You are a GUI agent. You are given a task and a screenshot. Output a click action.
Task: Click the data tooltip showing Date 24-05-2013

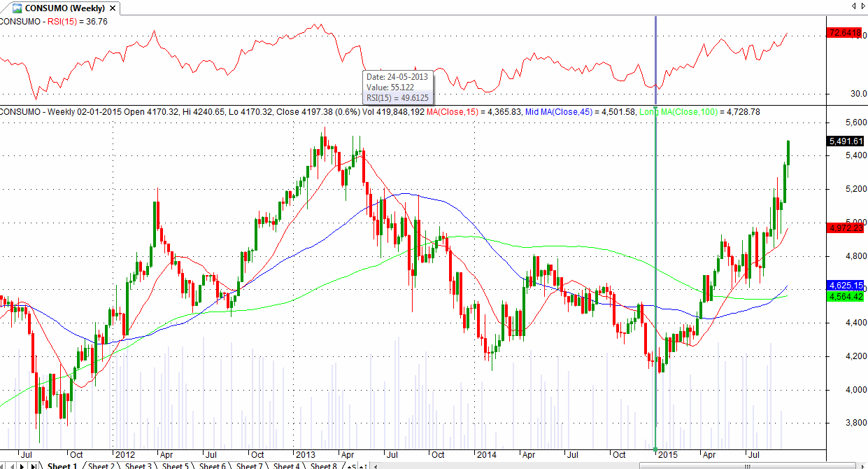(398, 87)
